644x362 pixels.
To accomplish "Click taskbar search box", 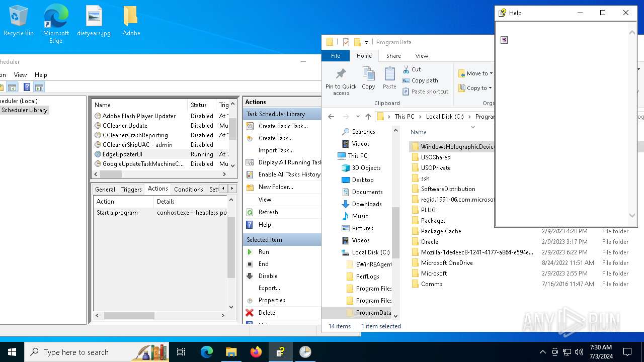I will click(97, 352).
